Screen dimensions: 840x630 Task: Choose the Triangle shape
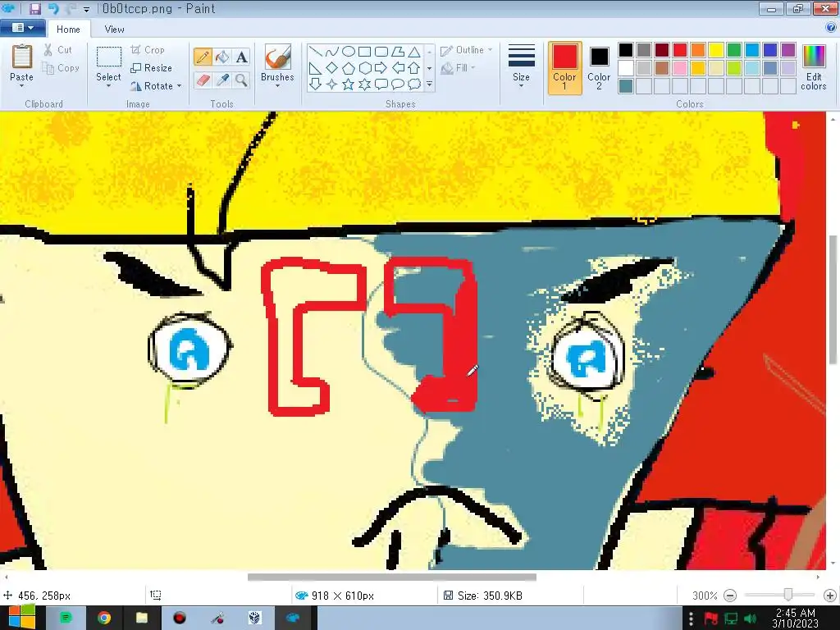pyautogui.click(x=414, y=52)
